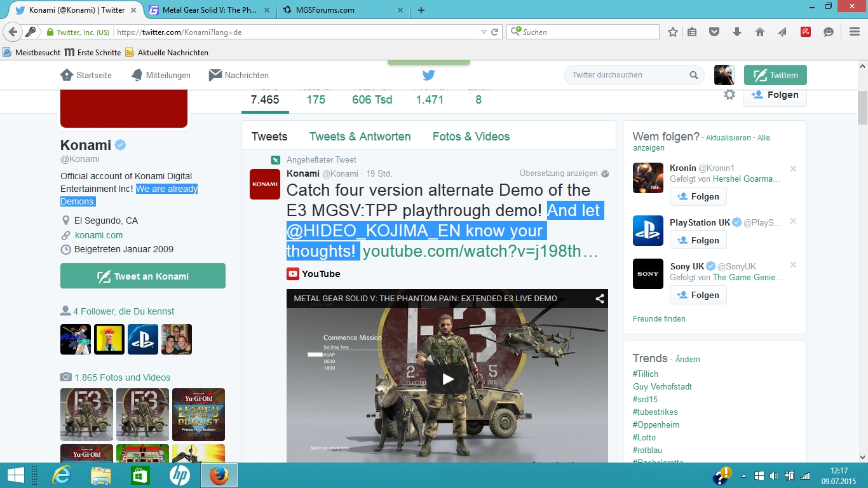The height and width of the screenshot is (488, 868).
Task: Show hidden system tray icons
Action: pyautogui.click(x=745, y=476)
